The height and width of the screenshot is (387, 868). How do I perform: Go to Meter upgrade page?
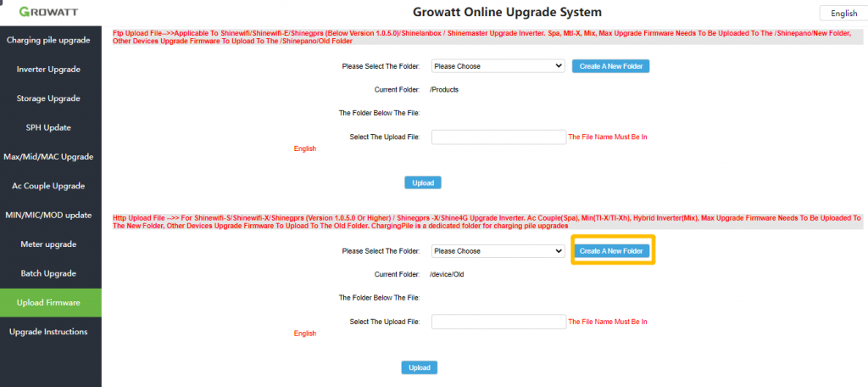48,244
